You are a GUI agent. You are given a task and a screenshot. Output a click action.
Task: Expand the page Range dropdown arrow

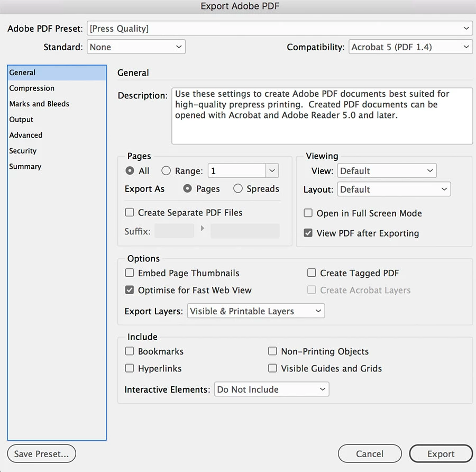click(272, 171)
